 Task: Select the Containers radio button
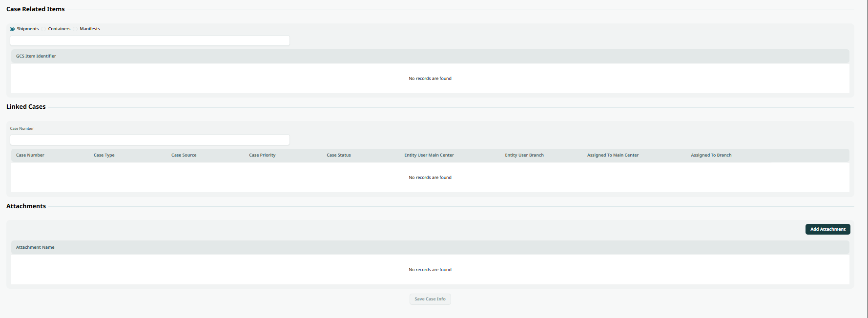click(x=44, y=29)
